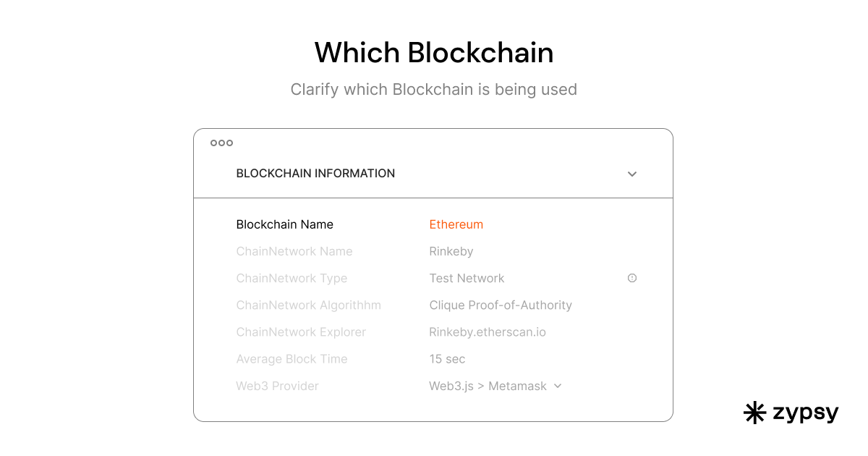Click the Test Network info icon
This screenshot has width=868, height=456.
632,278
